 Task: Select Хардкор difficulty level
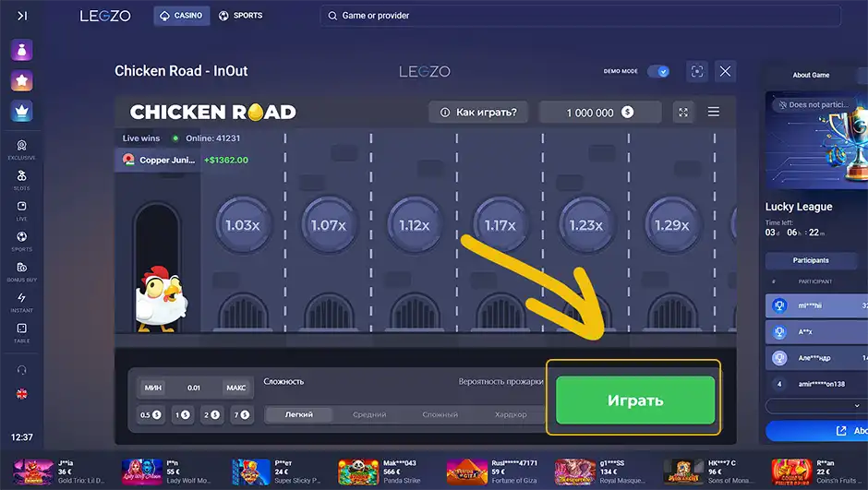[x=511, y=414]
